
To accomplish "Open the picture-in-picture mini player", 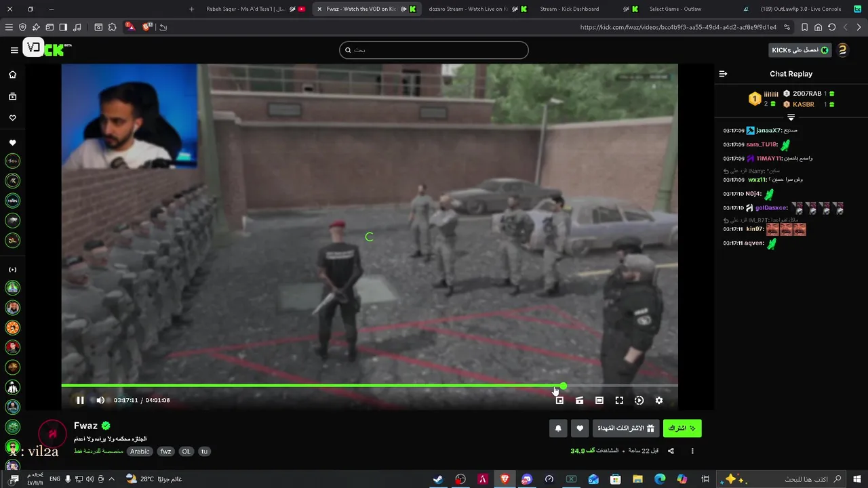I will (559, 401).
